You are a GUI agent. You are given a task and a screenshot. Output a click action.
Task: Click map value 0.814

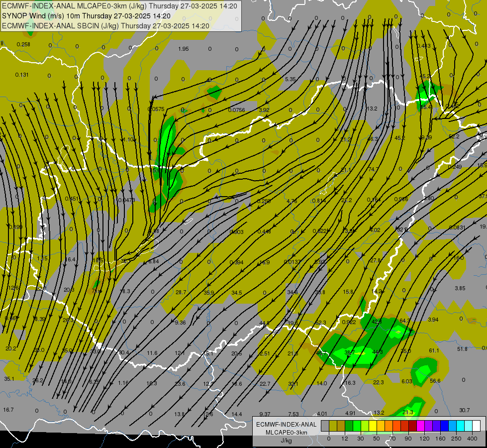[x=319, y=201]
